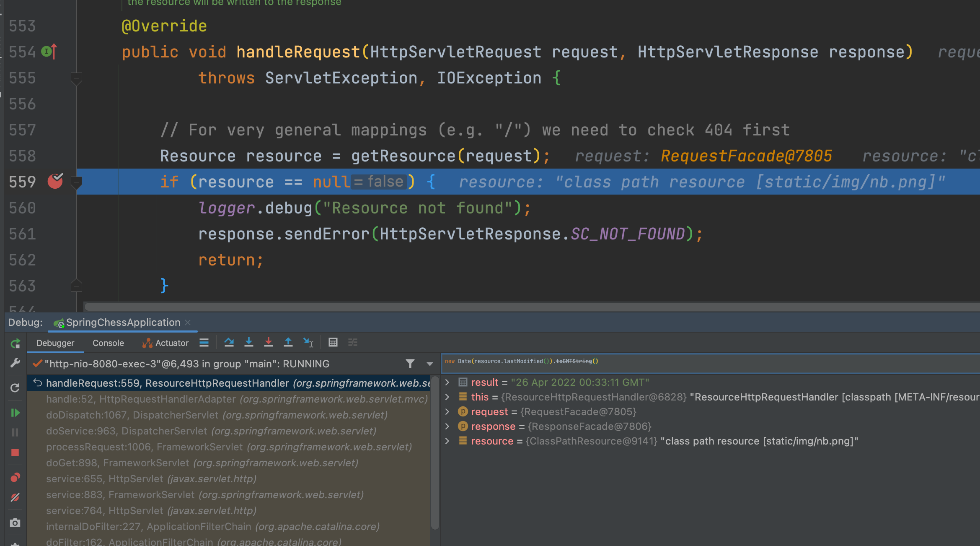This screenshot has width=980, height=546.
Task: Toggle the breakpoint on line 559
Action: click(55, 182)
